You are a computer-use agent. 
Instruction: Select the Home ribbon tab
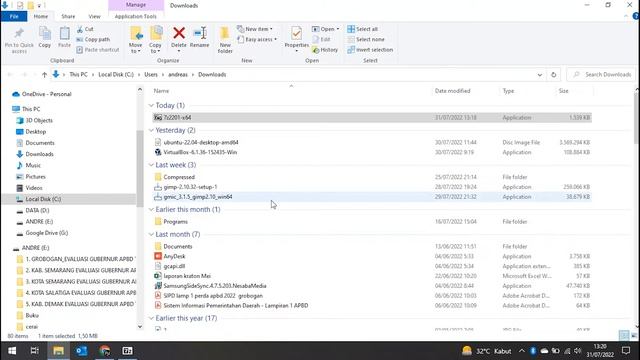(x=41, y=16)
